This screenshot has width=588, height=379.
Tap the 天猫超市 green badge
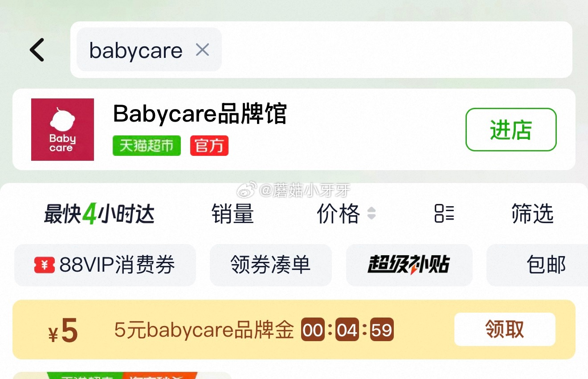[147, 146]
